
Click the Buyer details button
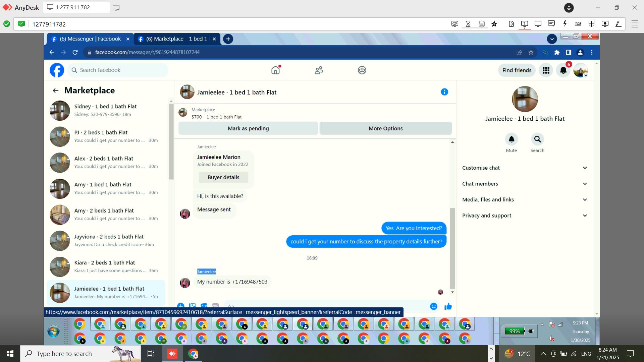tap(223, 177)
